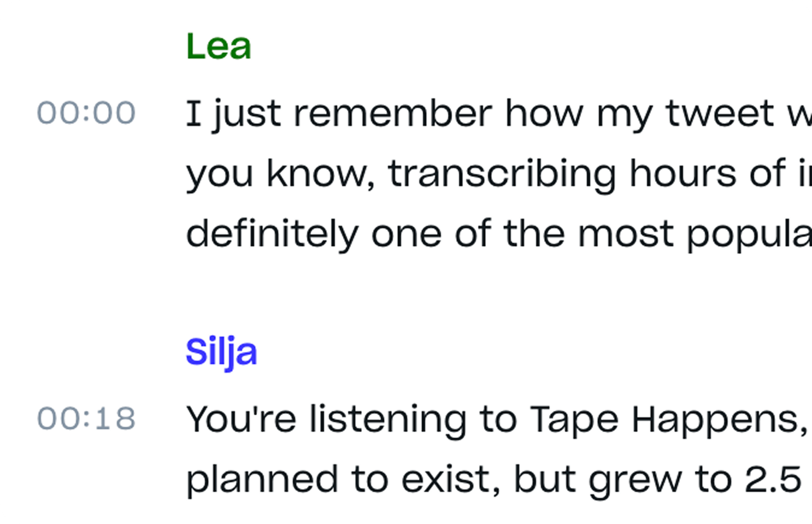Viewport: 812px width, 524px height.
Task: Click the word "hours" in the transcript
Action: click(x=683, y=174)
